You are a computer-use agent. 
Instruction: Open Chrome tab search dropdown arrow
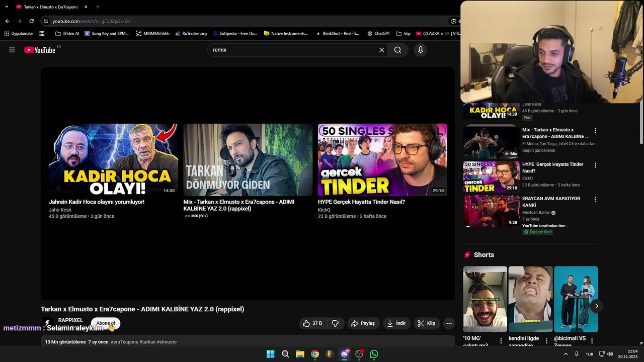point(7,7)
